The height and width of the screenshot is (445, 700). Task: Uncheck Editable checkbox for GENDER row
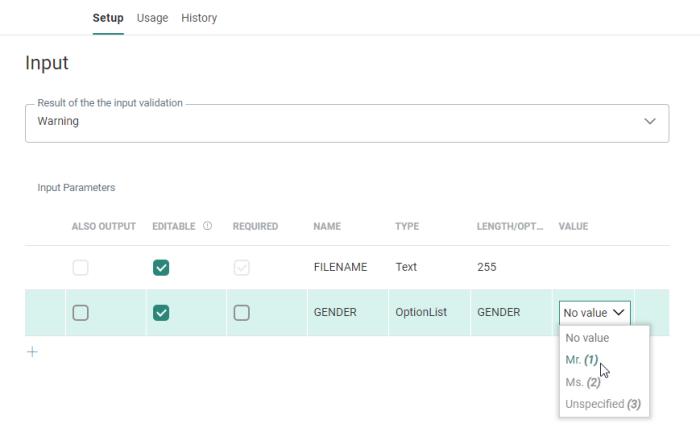click(161, 313)
